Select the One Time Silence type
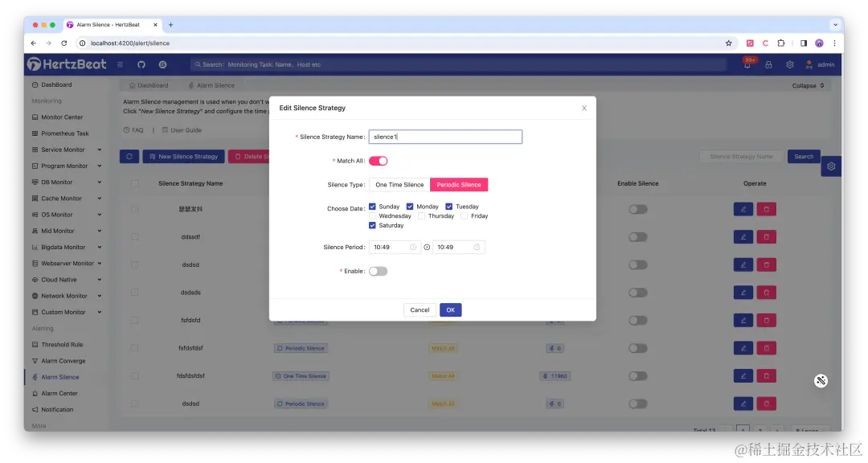This screenshot has height=463, width=868. (399, 185)
